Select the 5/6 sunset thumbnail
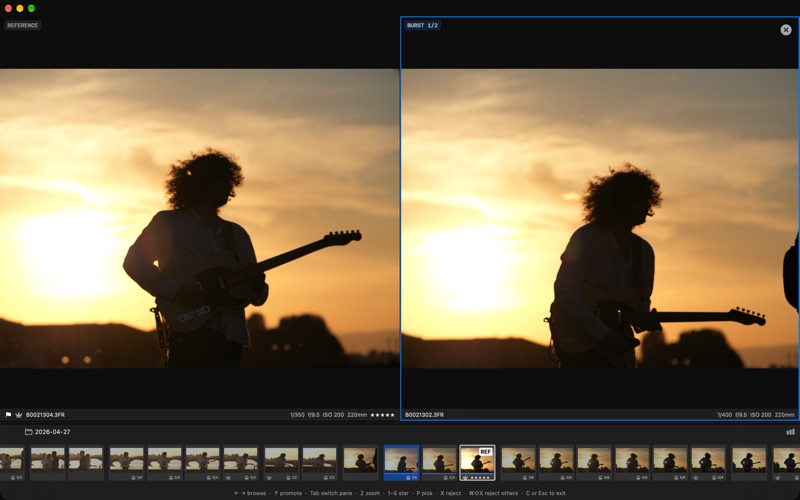800x500 pixels. tap(669, 462)
